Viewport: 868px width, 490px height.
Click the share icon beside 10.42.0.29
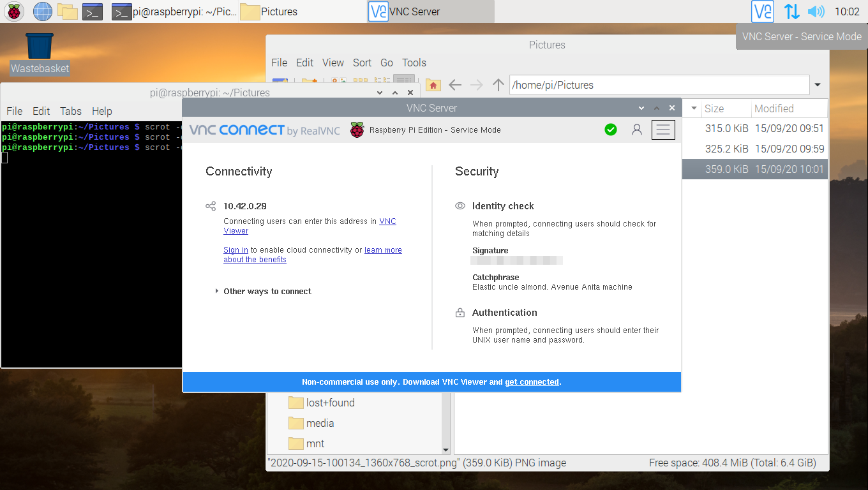click(x=211, y=206)
